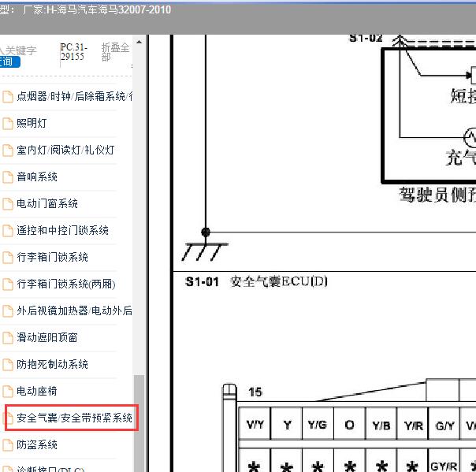Click connector pin cell Y/B
The image size is (476, 472).
coord(381,425)
